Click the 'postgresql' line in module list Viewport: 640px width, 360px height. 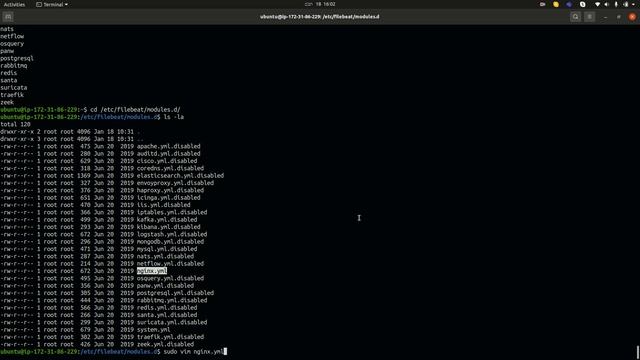point(17,58)
